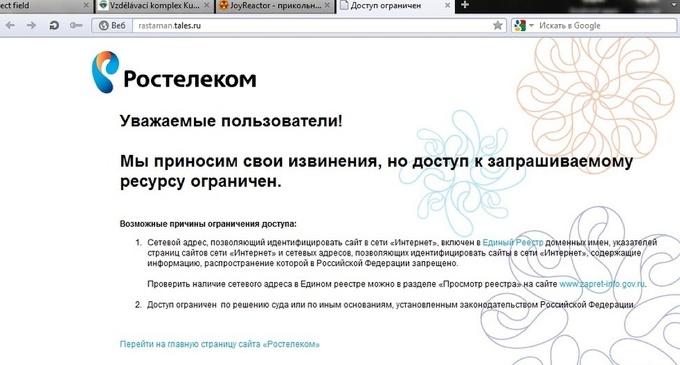Click the Ростелеком logo
The image size is (680, 365).
(174, 72)
